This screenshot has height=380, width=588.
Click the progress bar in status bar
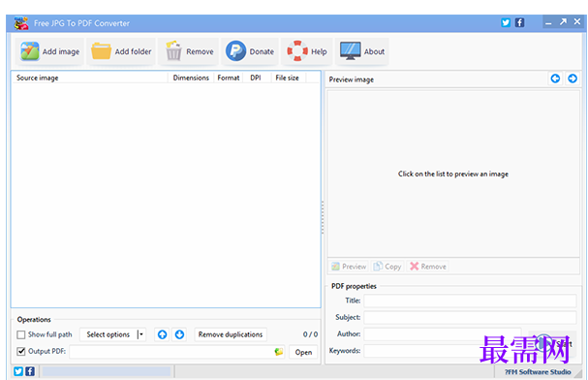pyautogui.click(x=107, y=371)
